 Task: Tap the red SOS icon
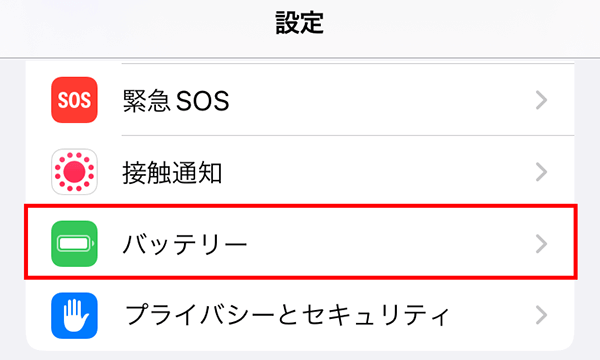coord(74,100)
